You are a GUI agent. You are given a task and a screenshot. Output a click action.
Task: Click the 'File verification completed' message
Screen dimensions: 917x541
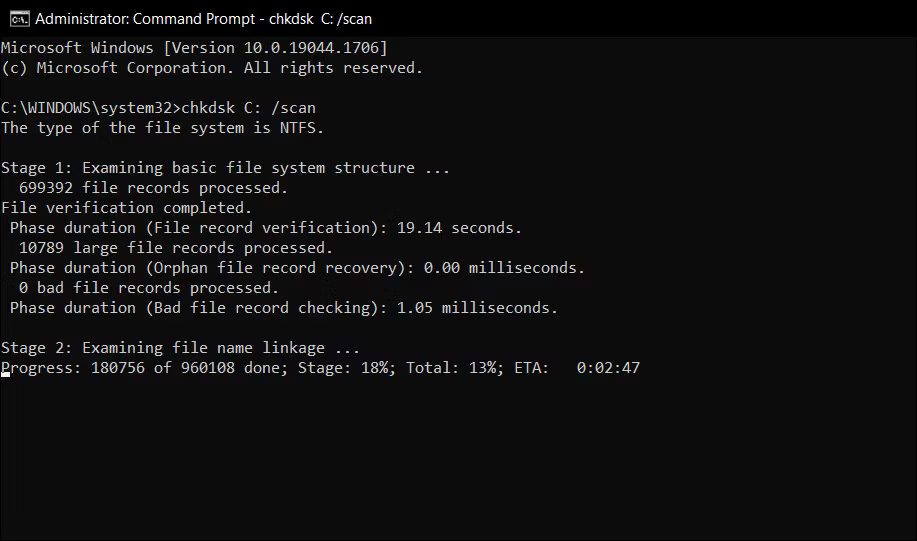126,208
